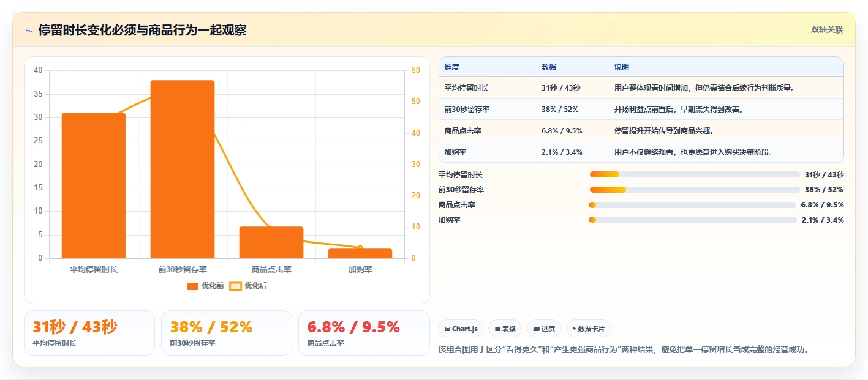Open the 31秒 / 43秒 stat card
The width and height of the screenshot is (868, 380).
click(x=89, y=333)
